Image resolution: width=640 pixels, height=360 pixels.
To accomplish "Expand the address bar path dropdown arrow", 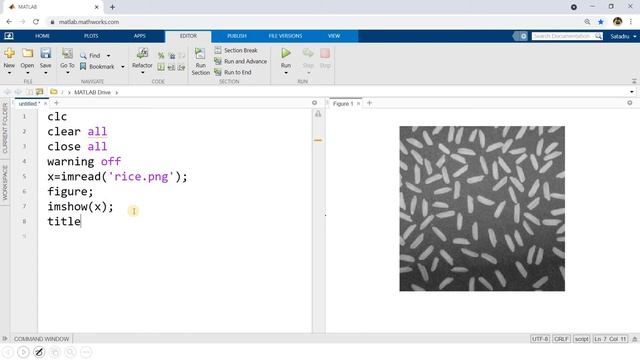I will pyautogui.click(x=632, y=92).
